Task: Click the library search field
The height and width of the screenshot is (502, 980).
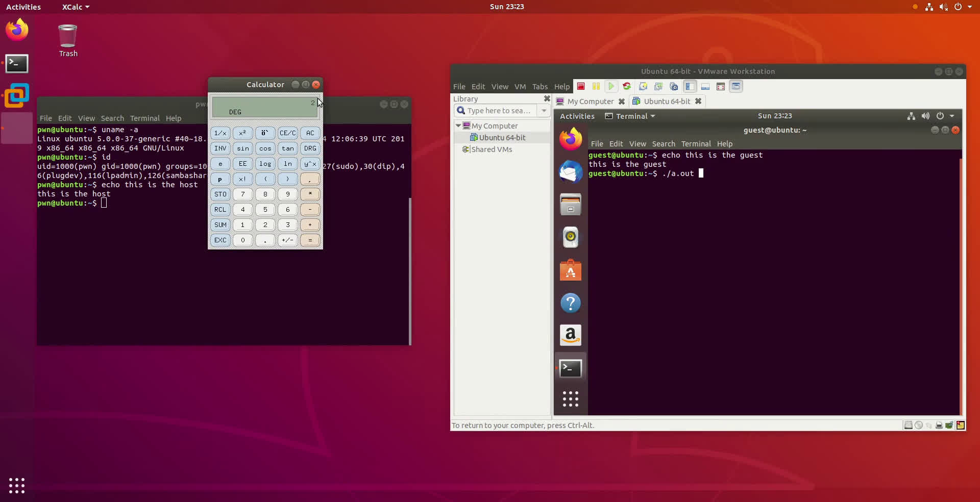Action: tap(498, 110)
